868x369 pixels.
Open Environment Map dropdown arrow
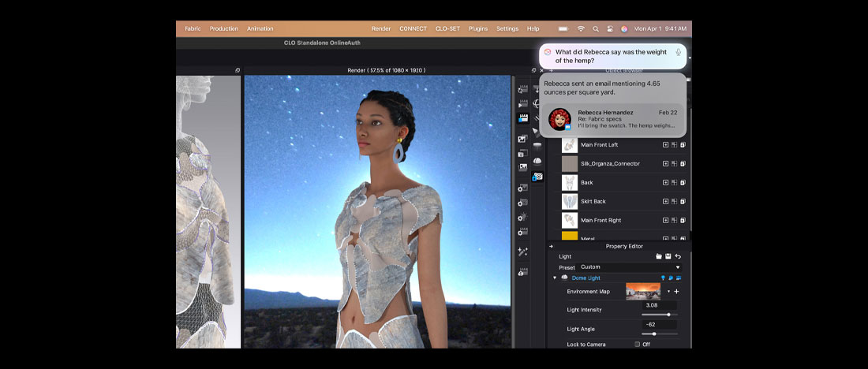tap(668, 292)
